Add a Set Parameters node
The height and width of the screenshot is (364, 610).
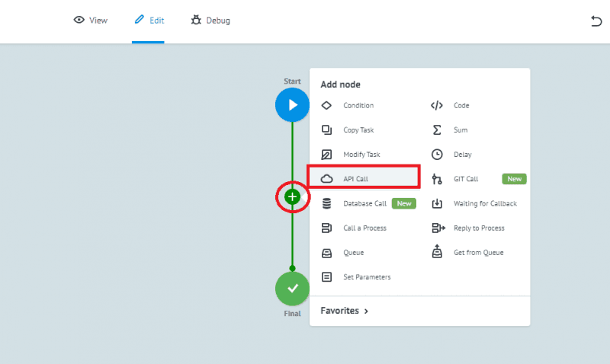pos(367,277)
